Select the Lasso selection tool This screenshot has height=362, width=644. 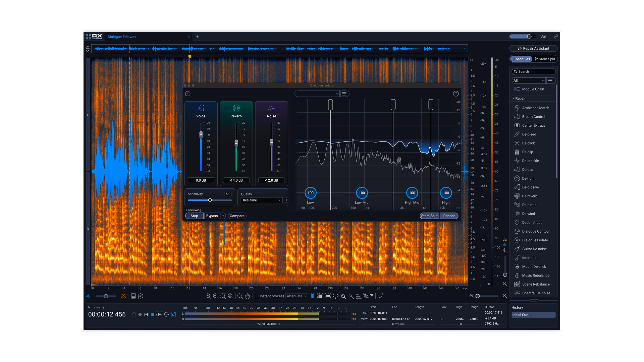tap(335, 296)
